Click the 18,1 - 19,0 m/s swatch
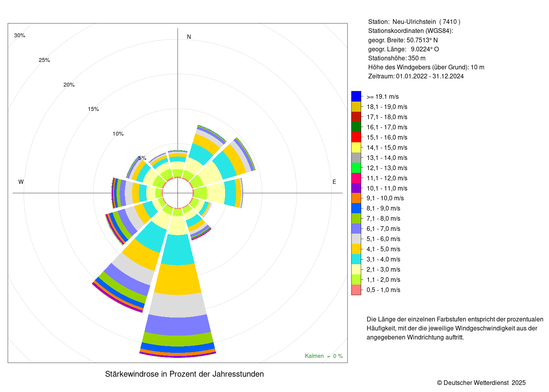 tap(356, 107)
